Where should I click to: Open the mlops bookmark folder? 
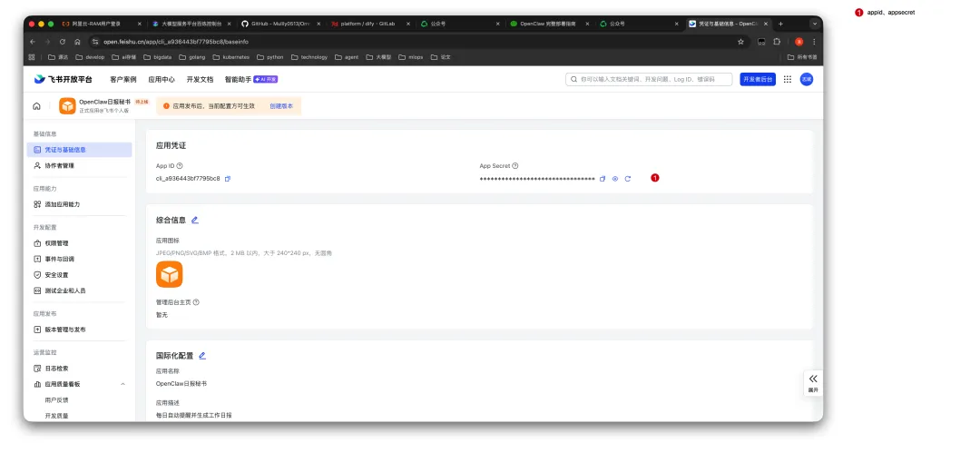coord(411,57)
